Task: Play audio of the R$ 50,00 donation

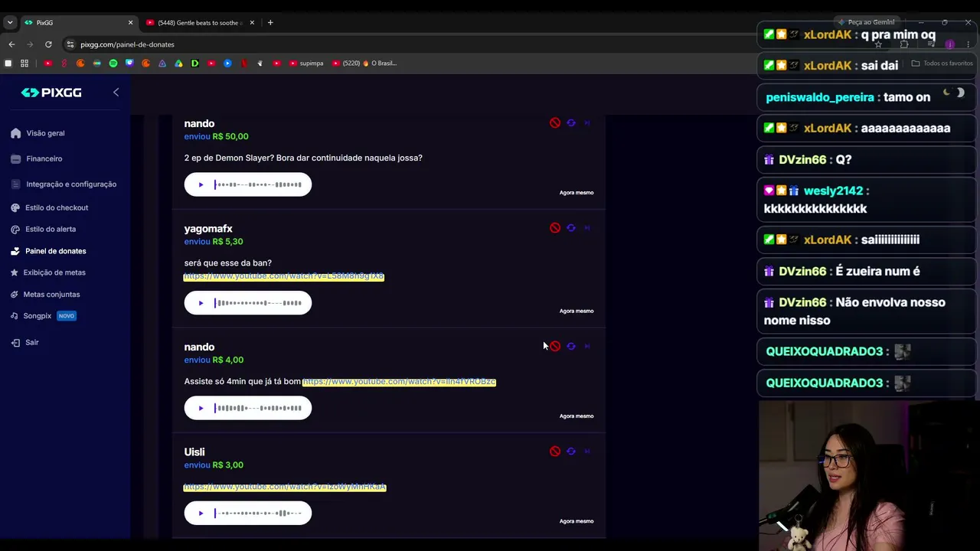Action: [201, 184]
